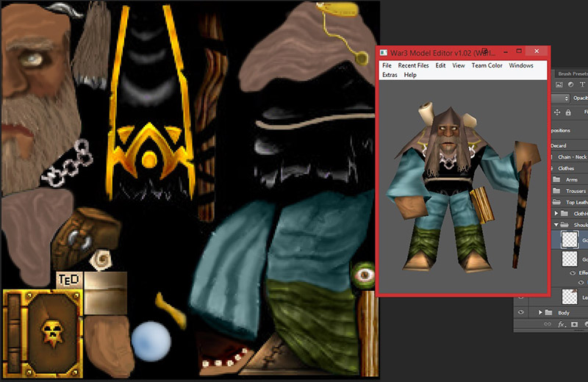Select the highlighted layer thumbnail under Should
The height and width of the screenshot is (382, 588).
[x=569, y=239]
